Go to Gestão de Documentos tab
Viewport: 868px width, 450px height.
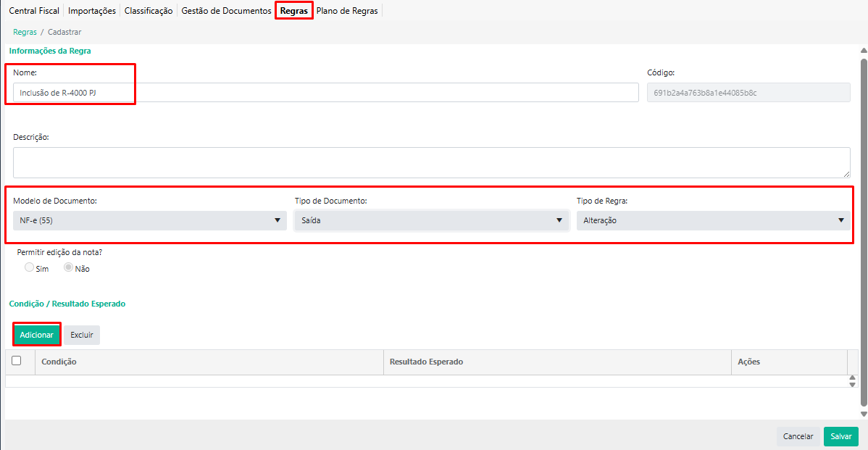pos(226,11)
